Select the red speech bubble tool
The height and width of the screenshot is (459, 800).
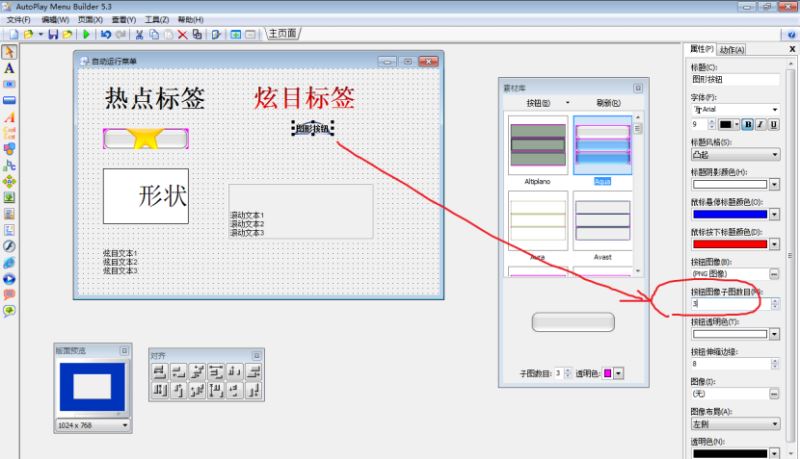[x=9, y=295]
